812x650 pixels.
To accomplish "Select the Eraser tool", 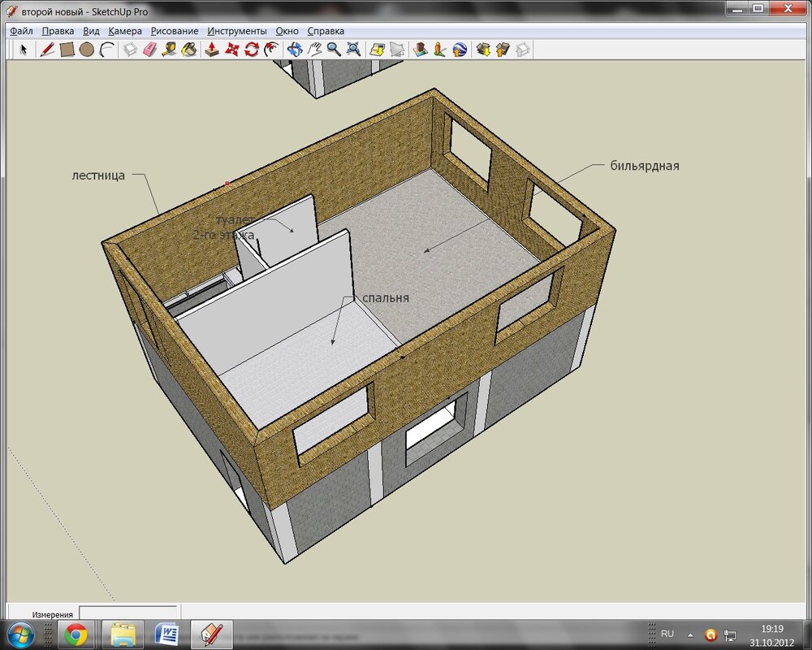I will 149,50.
